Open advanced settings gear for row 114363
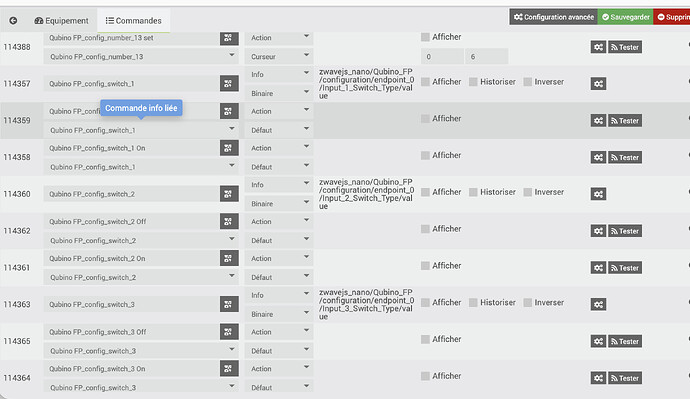The height and width of the screenshot is (399, 690). pos(598,304)
